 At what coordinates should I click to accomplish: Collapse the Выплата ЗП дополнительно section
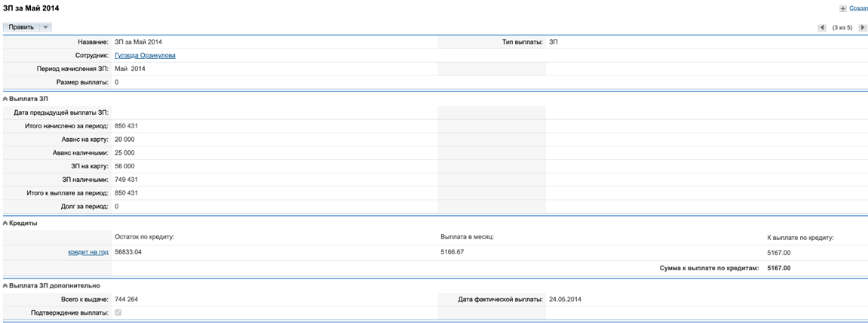click(x=6, y=286)
